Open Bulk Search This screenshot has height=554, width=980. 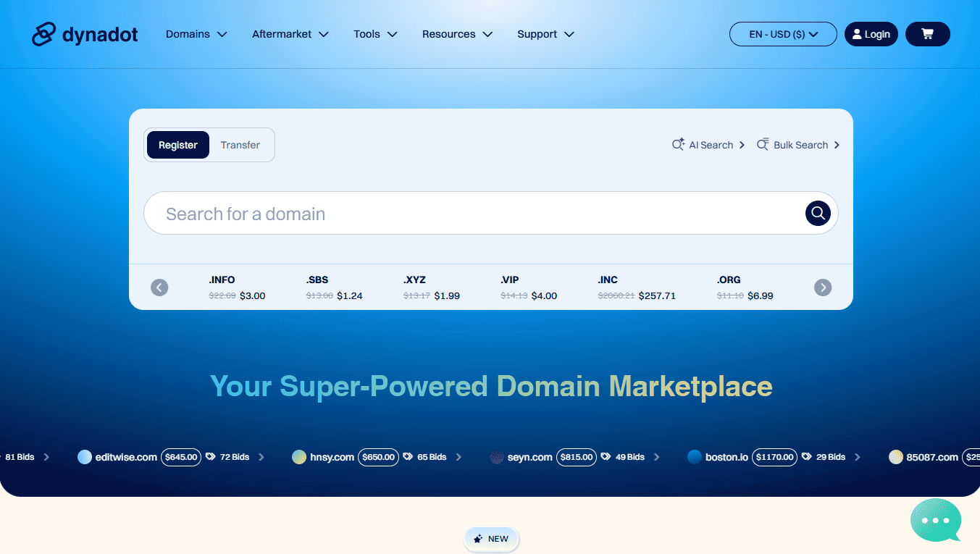pos(797,144)
